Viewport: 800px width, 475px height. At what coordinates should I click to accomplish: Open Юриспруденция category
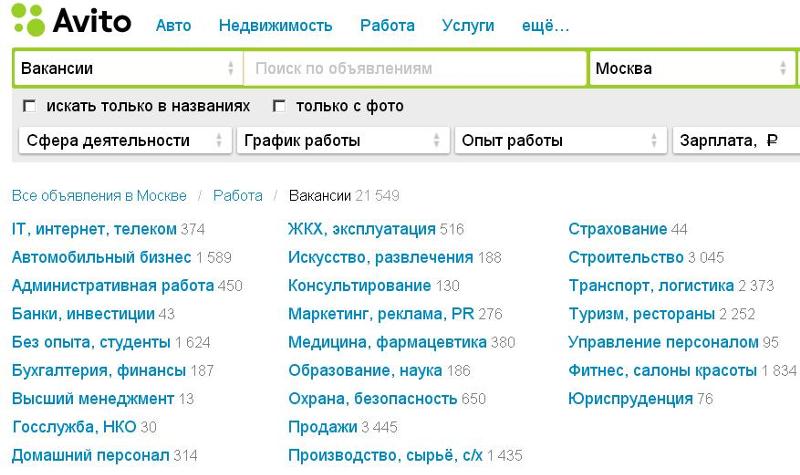click(631, 398)
